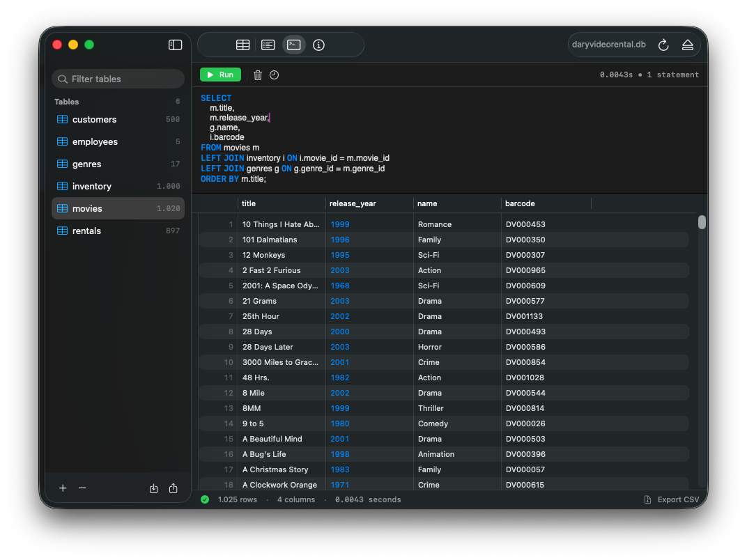Sort by title column header
The width and height of the screenshot is (747, 560).
point(282,203)
